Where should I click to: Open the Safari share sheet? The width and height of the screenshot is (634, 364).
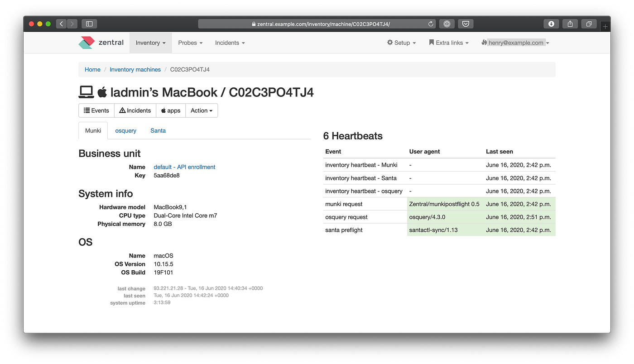tap(570, 24)
